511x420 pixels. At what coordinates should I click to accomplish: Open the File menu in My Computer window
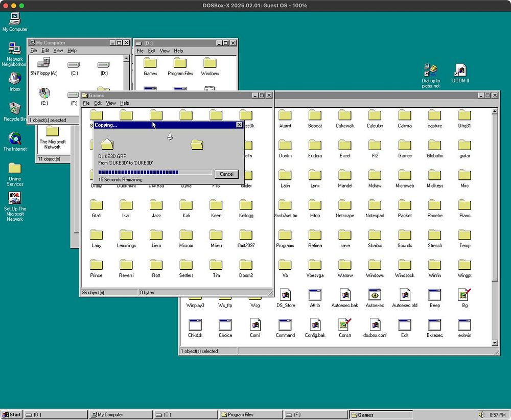click(x=34, y=51)
